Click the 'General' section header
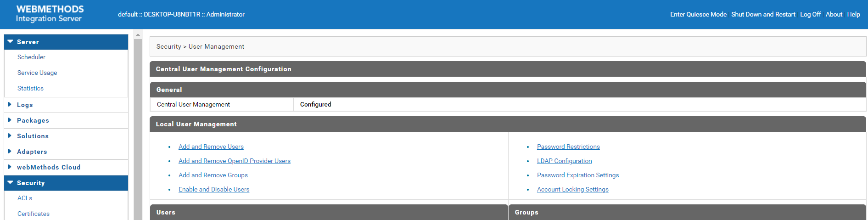The height and width of the screenshot is (220, 868). pyautogui.click(x=508, y=90)
